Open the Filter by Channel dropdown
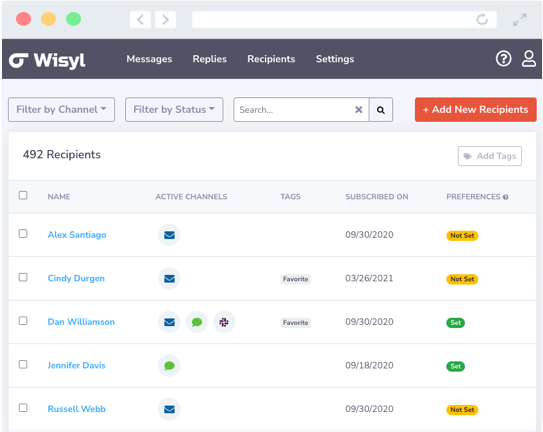Viewport: 543px width, 432px height. click(61, 109)
